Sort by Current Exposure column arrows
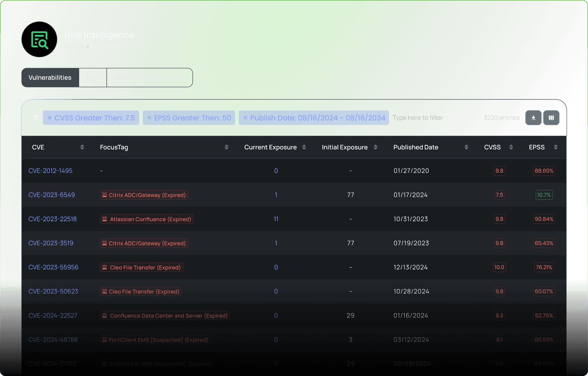The width and height of the screenshot is (588, 376). coord(304,147)
